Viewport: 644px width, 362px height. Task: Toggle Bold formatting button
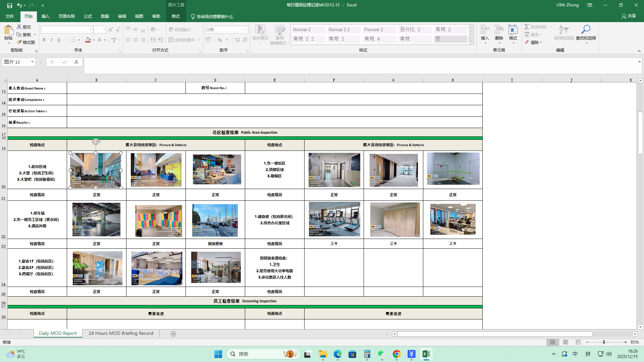(x=44, y=40)
